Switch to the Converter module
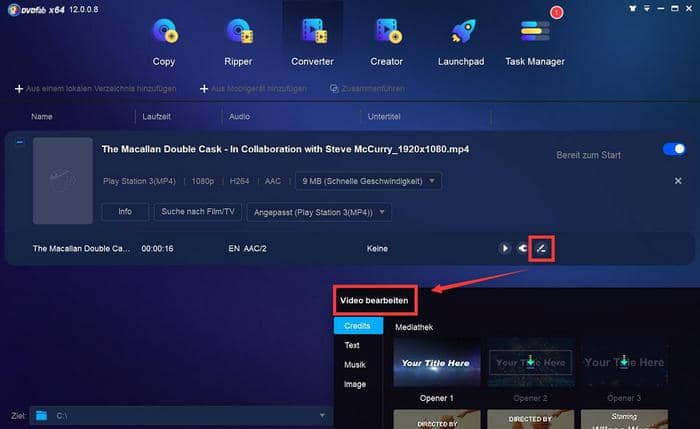 tap(312, 40)
